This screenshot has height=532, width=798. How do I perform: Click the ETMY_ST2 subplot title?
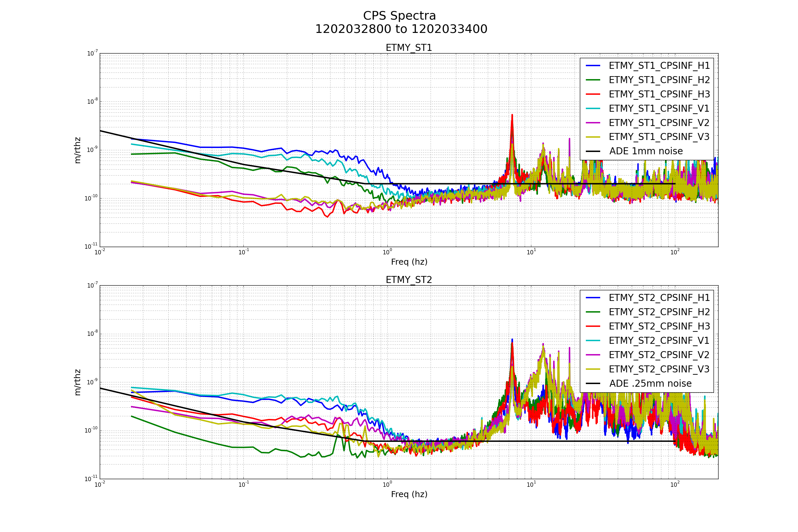409,280
